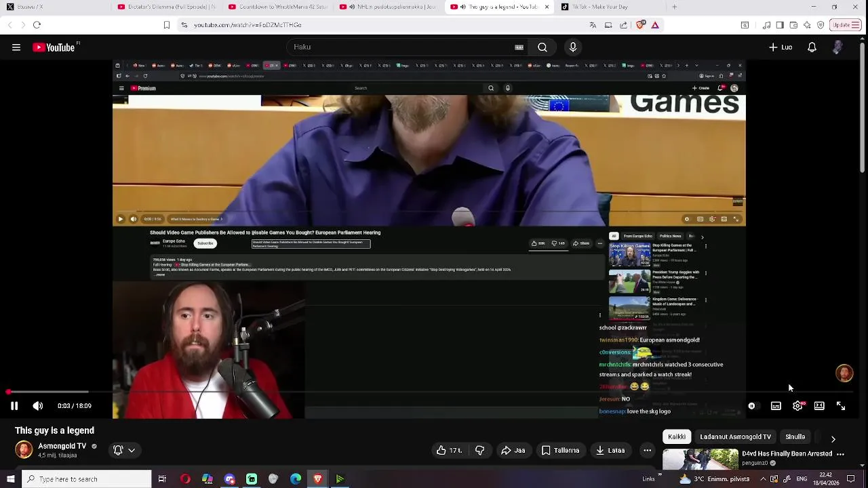This screenshot has height=488, width=868.
Task: Save the video with Tallenna button
Action: [560, 450]
